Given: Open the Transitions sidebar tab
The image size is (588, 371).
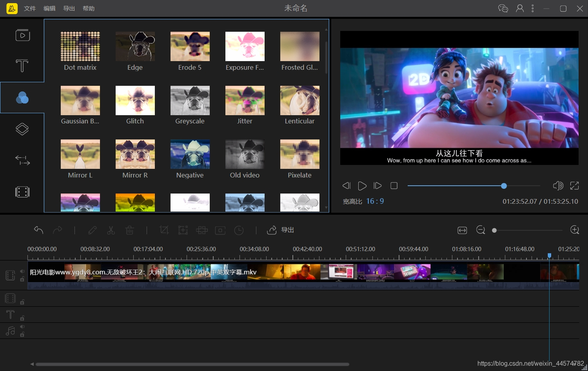Looking at the screenshot, I should (x=22, y=160).
